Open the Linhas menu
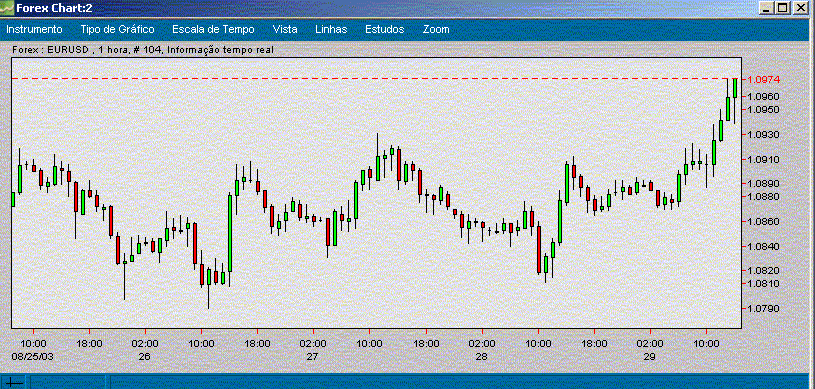The width and height of the screenshot is (815, 389). pyautogui.click(x=331, y=29)
